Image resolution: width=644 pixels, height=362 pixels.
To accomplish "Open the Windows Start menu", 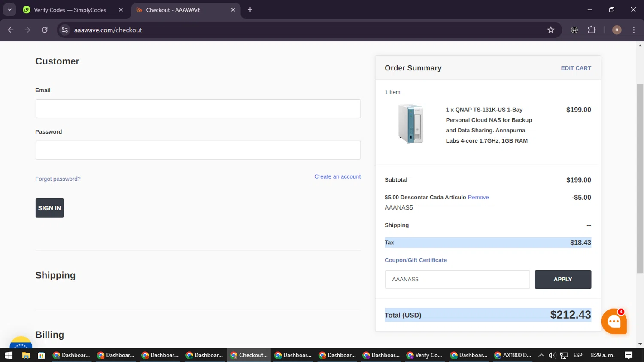I will point(9,355).
